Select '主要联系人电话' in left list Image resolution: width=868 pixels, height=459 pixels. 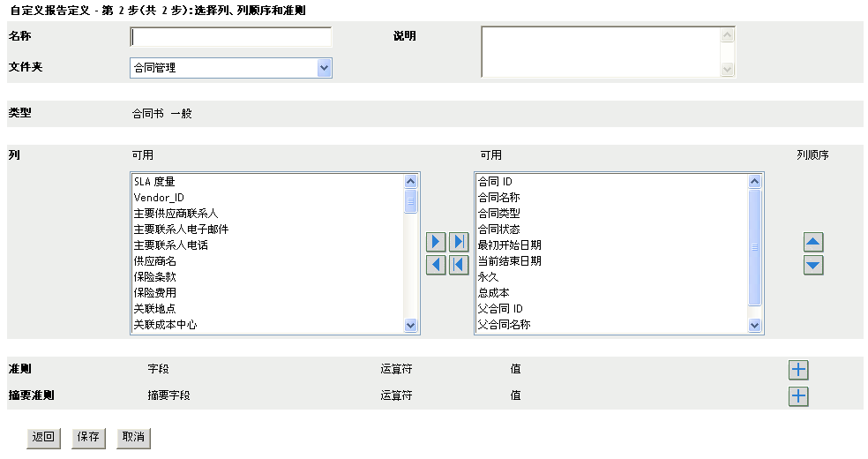tap(268, 245)
